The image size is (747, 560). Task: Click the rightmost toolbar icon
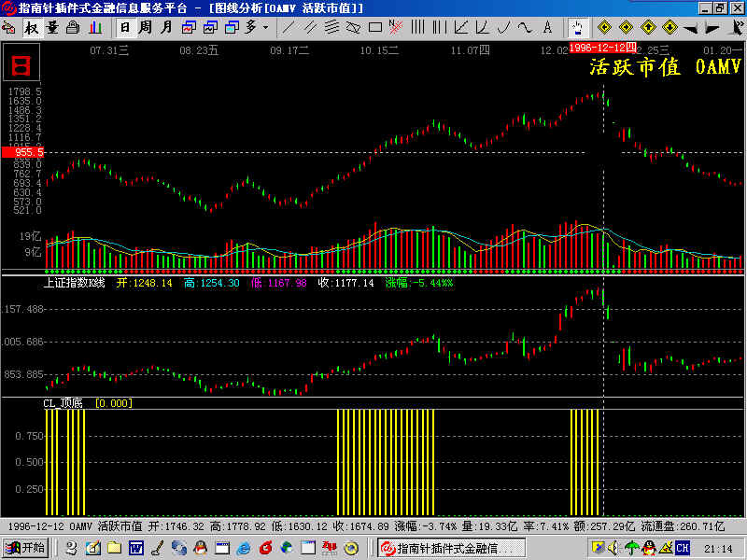pos(737,28)
